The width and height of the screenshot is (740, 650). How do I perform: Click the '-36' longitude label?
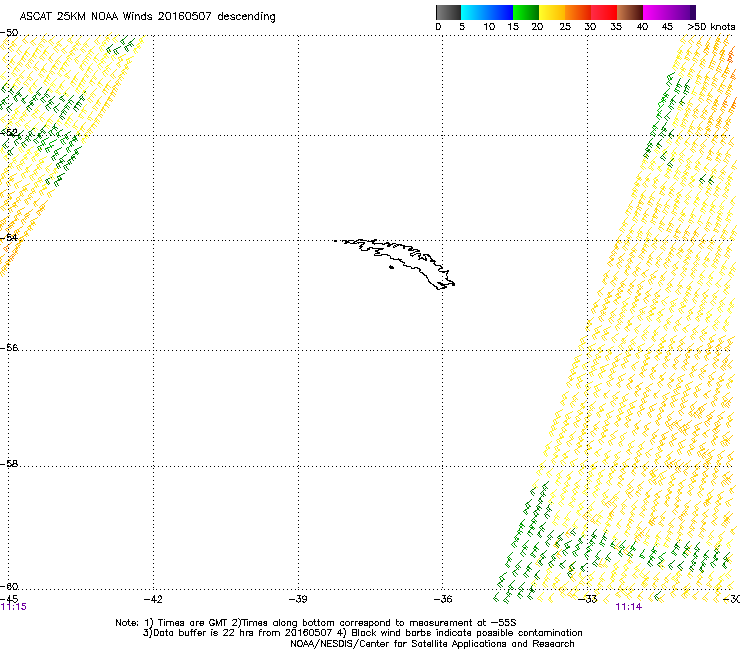tap(443, 599)
